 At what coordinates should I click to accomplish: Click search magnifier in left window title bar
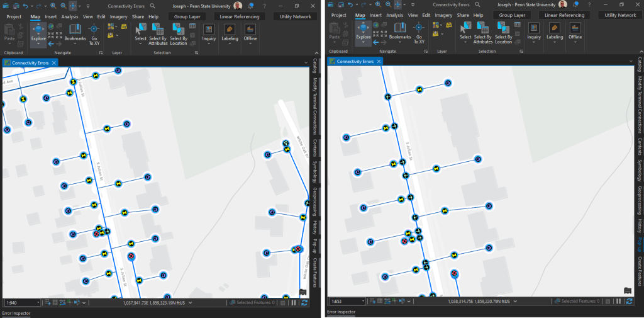click(x=153, y=5)
